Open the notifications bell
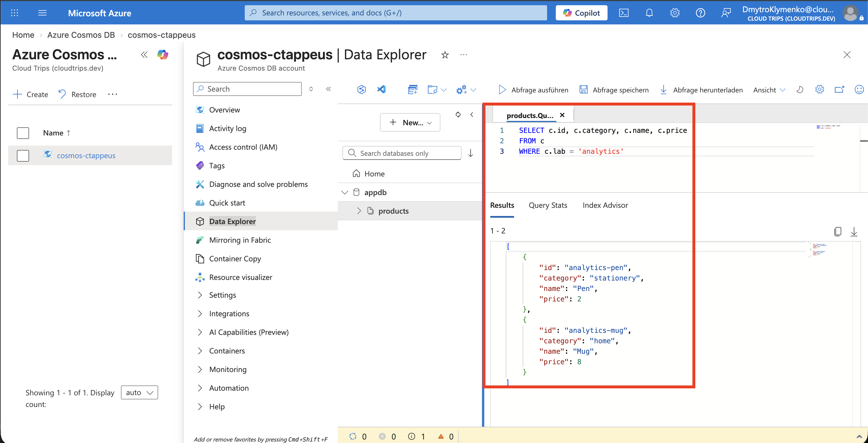 [649, 13]
